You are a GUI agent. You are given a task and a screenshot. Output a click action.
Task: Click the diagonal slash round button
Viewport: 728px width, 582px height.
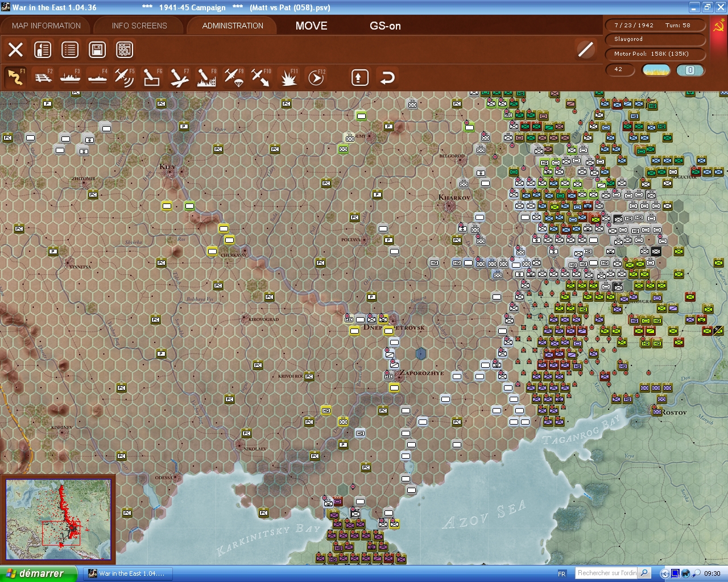tap(585, 49)
